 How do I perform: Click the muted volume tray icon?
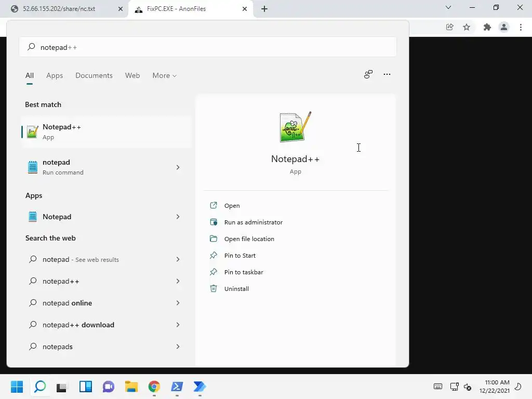click(x=468, y=387)
